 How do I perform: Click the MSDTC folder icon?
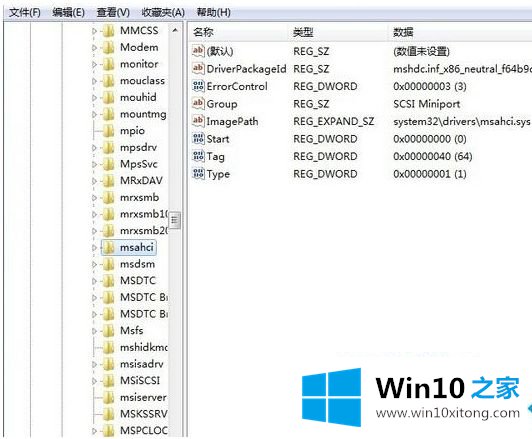[109, 281]
